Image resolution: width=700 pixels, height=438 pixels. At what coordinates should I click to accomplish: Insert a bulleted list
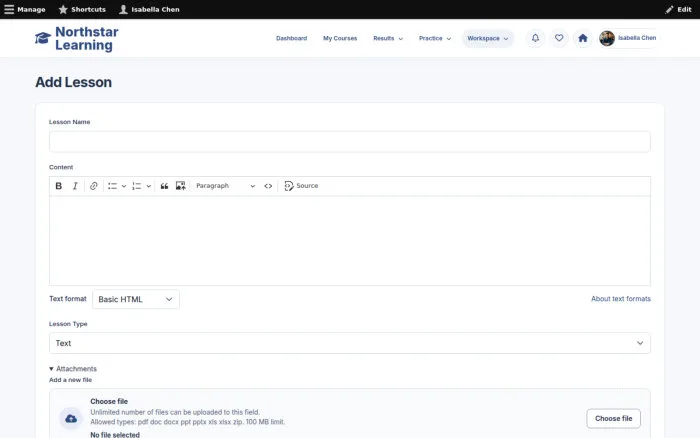point(112,186)
